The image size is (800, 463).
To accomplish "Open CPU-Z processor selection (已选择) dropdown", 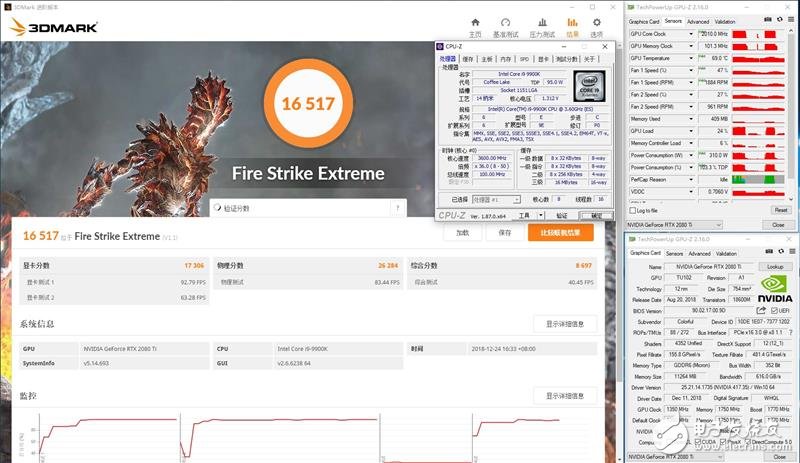I will click(x=496, y=200).
